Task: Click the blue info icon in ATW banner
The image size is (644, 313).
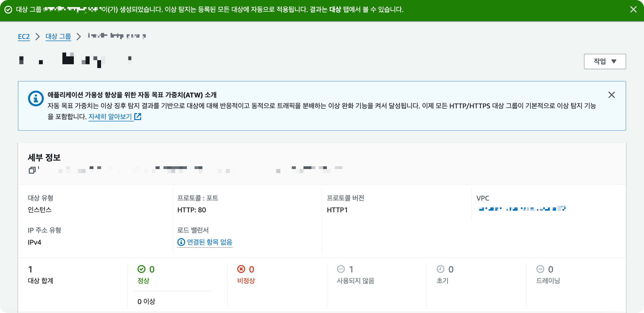Action: pyautogui.click(x=36, y=99)
